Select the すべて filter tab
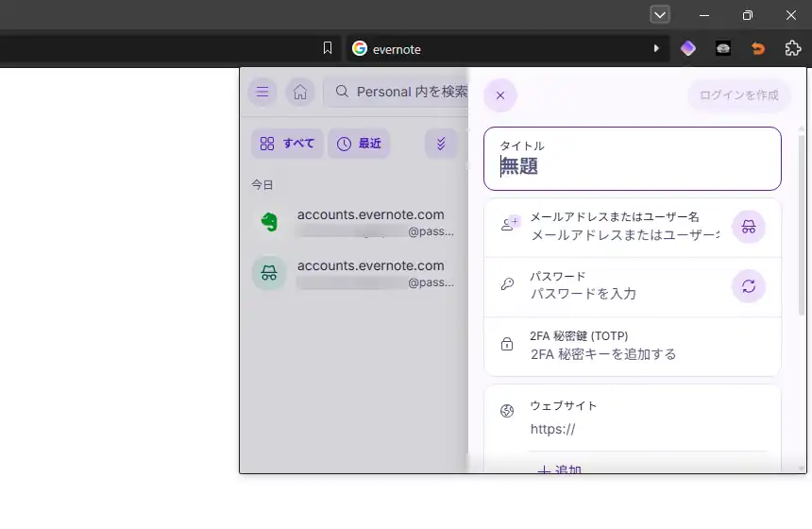The image size is (812, 529). click(x=287, y=144)
